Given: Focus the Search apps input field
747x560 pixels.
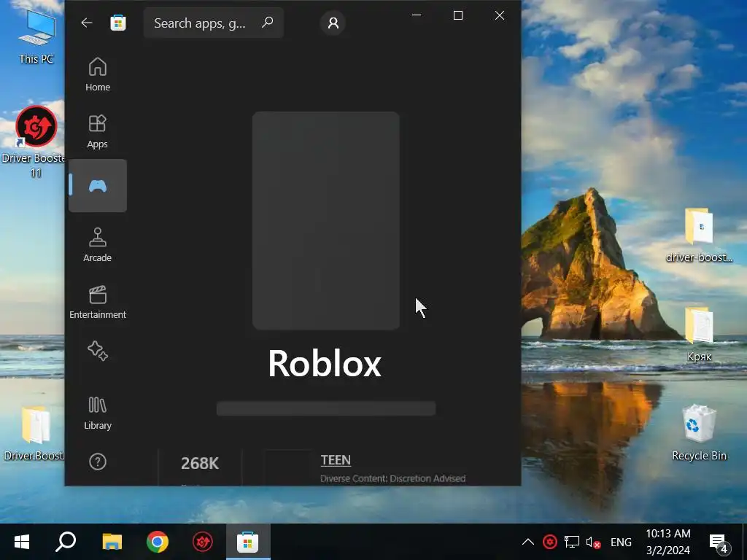Looking at the screenshot, I should pyautogui.click(x=214, y=23).
